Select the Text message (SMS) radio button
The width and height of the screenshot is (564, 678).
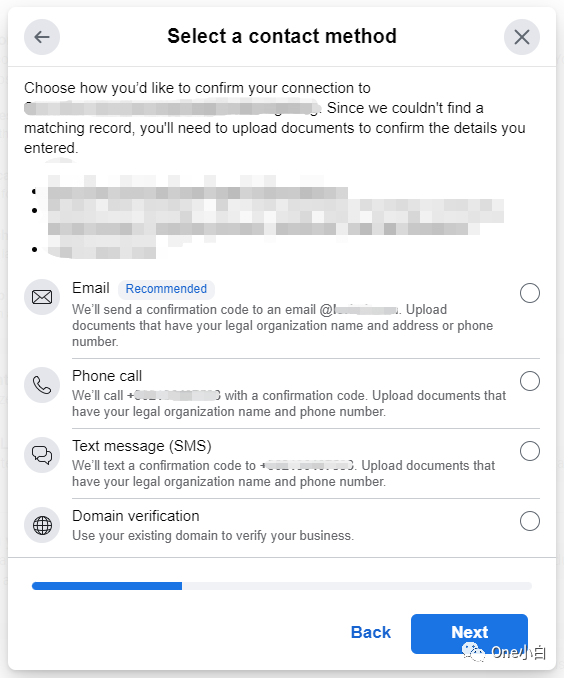(529, 451)
